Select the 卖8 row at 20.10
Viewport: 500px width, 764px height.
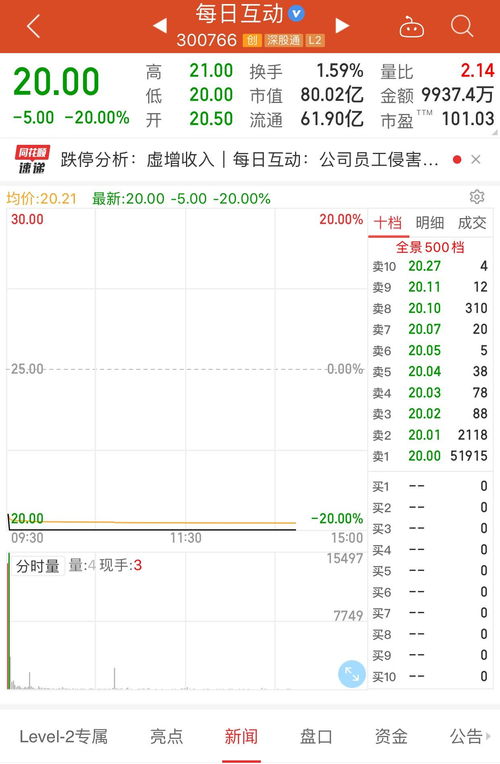pos(429,308)
